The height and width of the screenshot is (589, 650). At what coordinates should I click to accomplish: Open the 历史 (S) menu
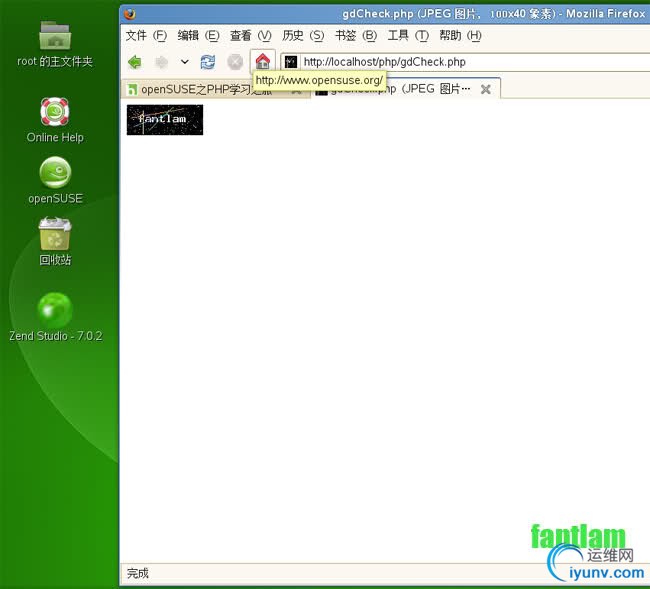pyautogui.click(x=303, y=36)
